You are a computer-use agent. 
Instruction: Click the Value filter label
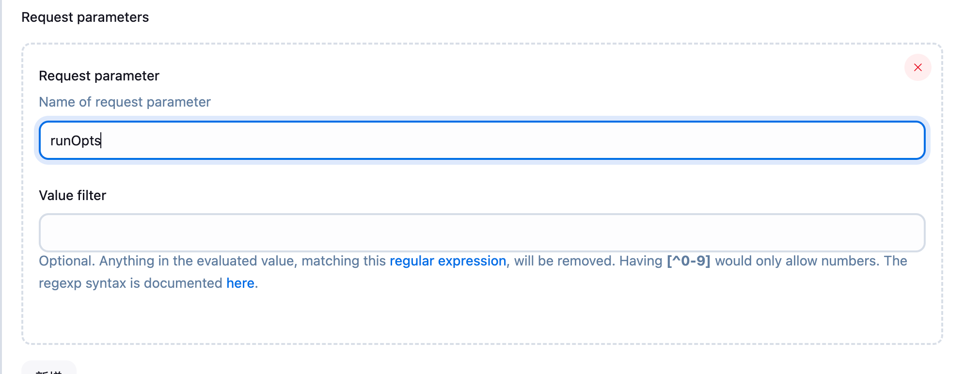coord(72,195)
